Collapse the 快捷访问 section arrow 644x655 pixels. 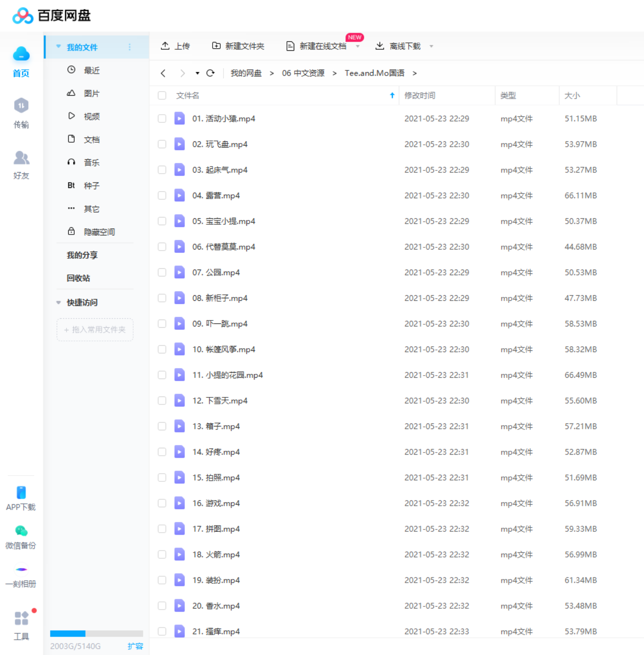59,303
